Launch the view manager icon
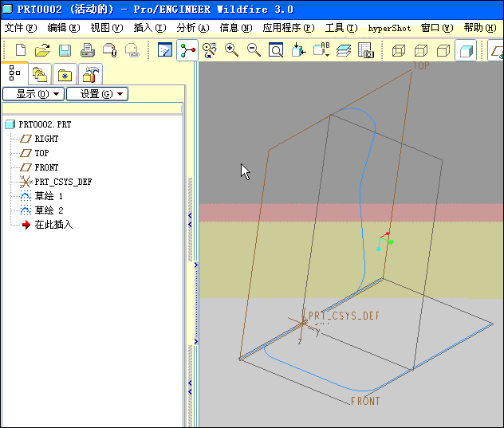Viewport: 504px width, 428px height. [366, 50]
